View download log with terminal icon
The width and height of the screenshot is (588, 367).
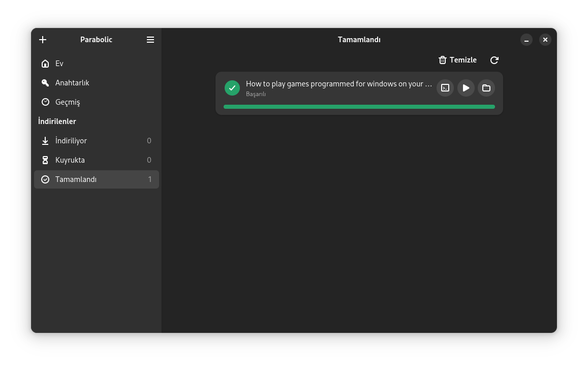pos(445,88)
